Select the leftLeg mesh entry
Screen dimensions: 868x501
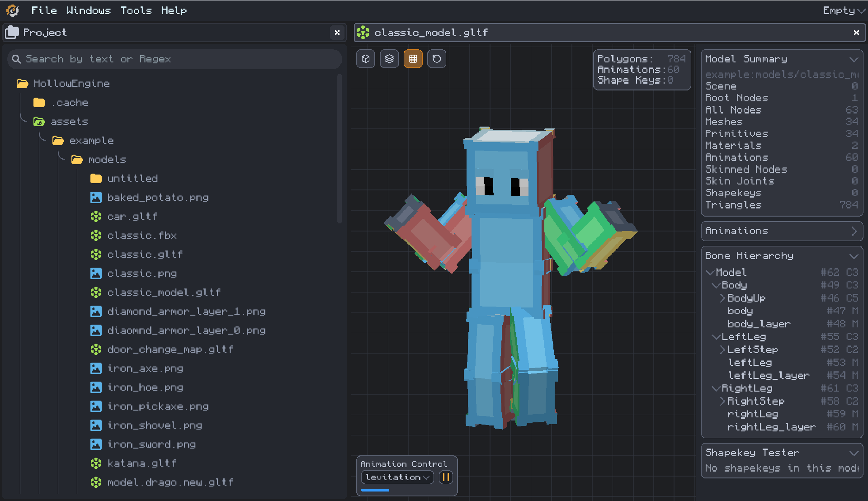(x=750, y=363)
